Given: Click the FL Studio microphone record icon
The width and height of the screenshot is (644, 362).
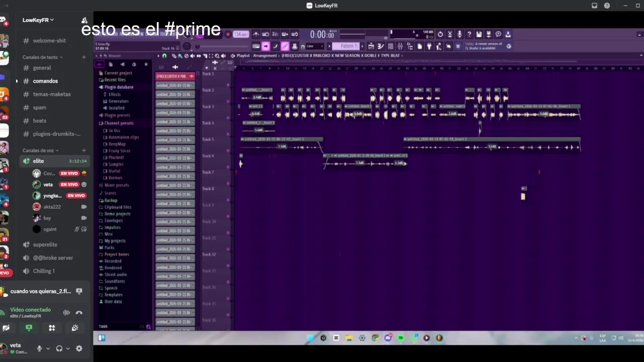Looking at the screenshot, I should pos(459,34).
